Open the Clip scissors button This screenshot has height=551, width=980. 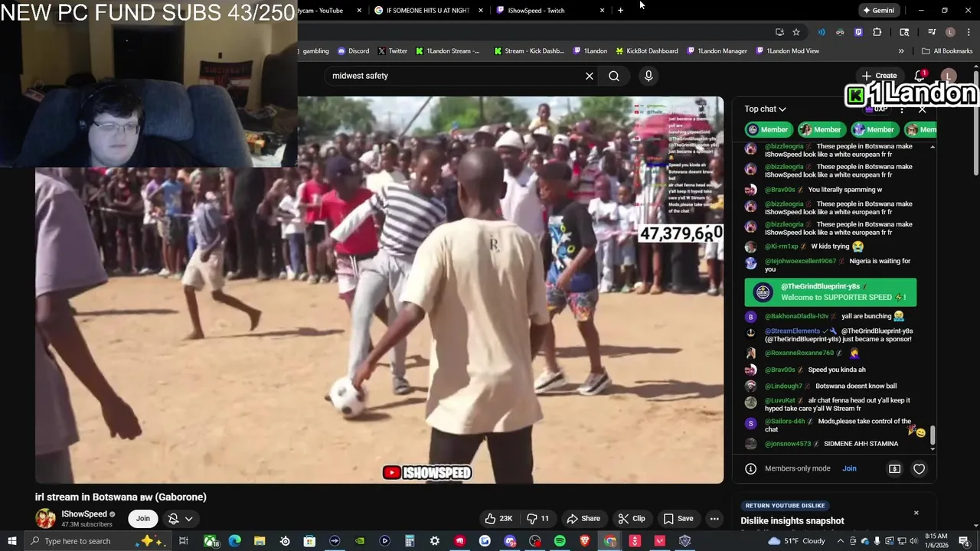click(x=632, y=518)
